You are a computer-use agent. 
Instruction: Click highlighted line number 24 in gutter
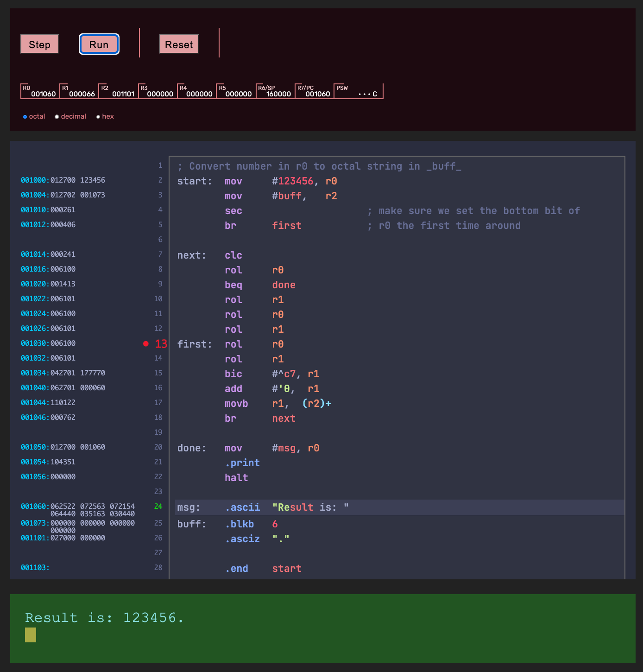pos(158,507)
